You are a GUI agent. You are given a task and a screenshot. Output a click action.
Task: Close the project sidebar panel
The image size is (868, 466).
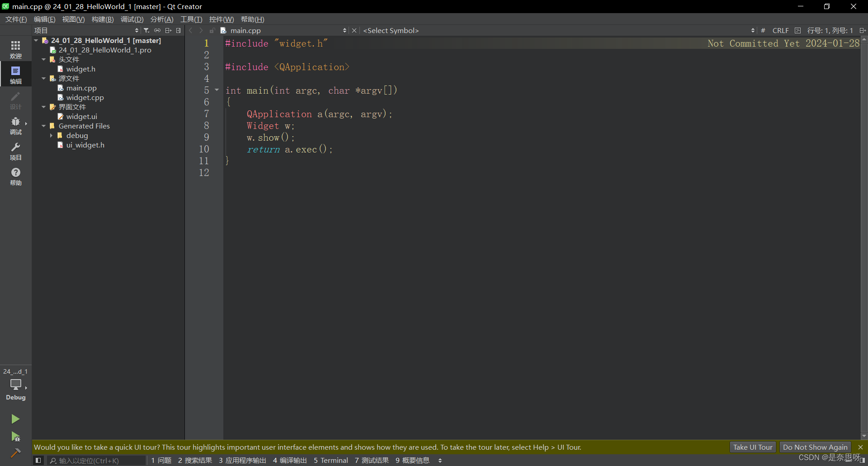(179, 30)
